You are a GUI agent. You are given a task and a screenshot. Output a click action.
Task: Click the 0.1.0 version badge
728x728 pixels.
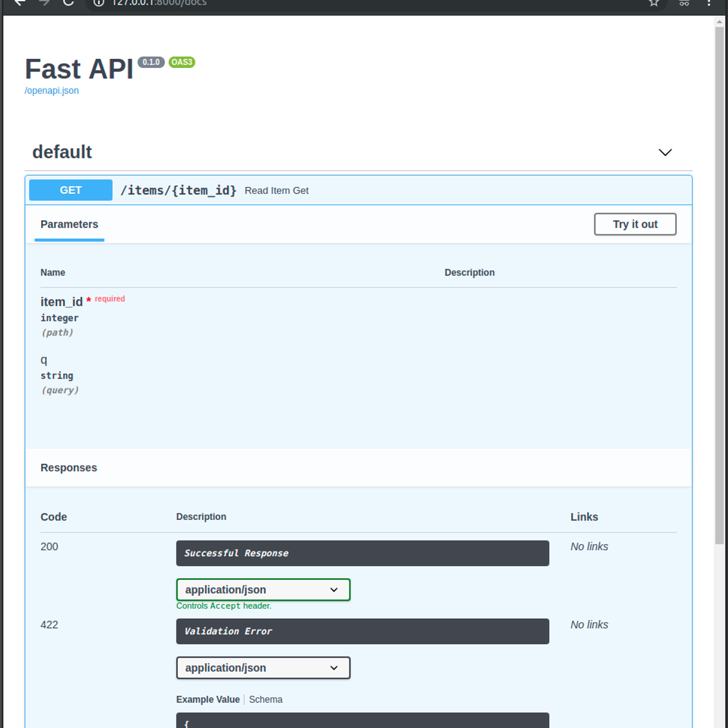[x=151, y=62]
